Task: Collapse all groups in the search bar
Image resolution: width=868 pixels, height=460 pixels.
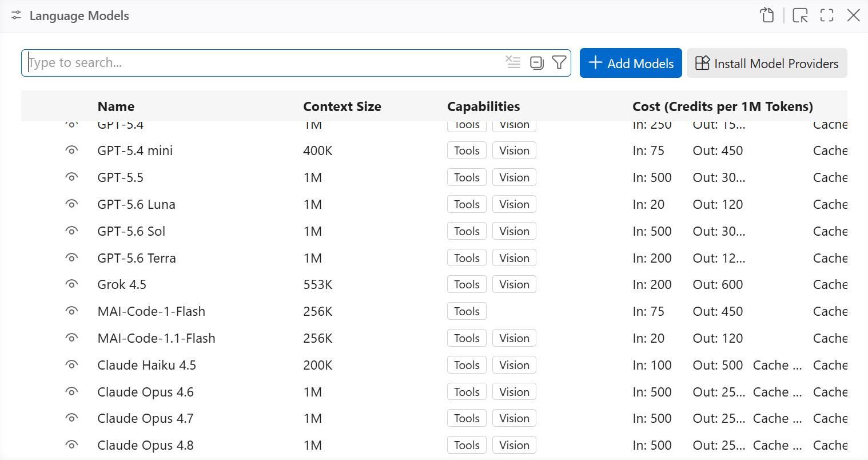Action: tap(536, 62)
